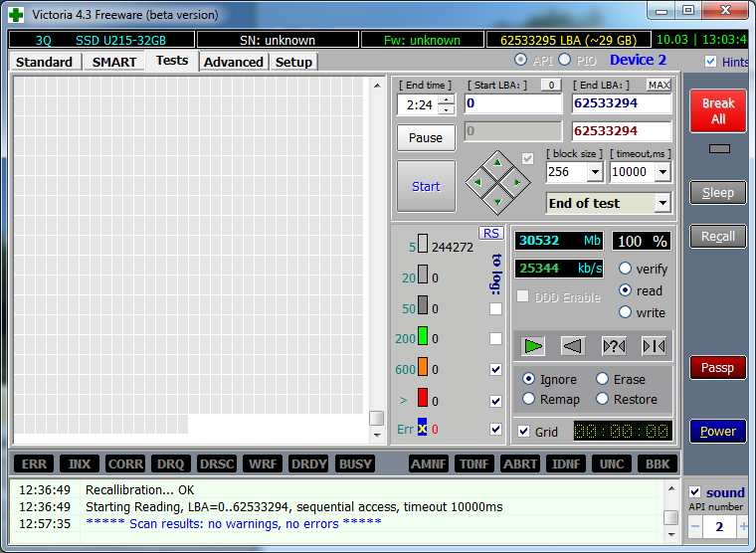Viewport: 756px width, 553px height.
Task: Select the Remap action option
Action: click(x=528, y=399)
